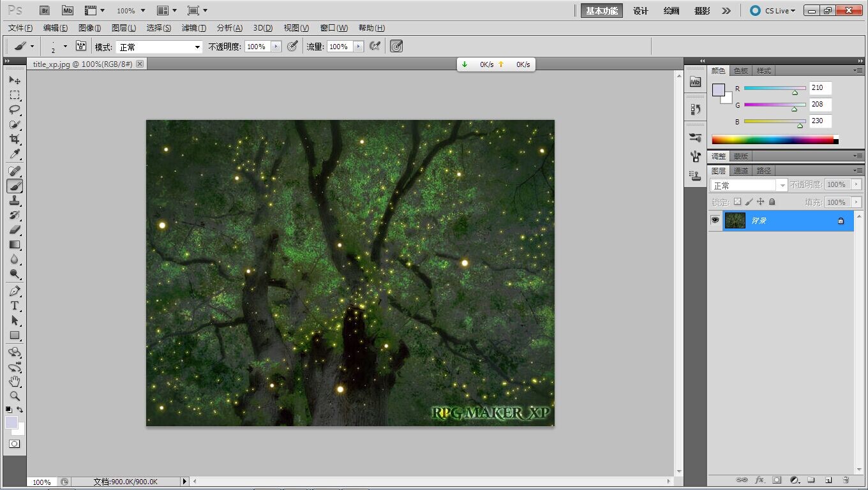Select the Zoom magnifier tool
The image size is (868, 490).
coord(15,396)
